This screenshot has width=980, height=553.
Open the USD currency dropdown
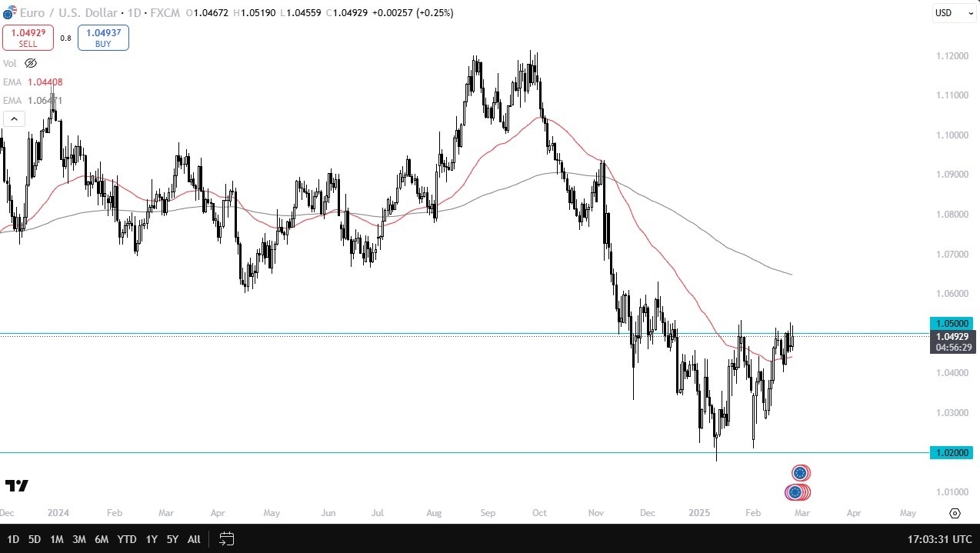coord(954,13)
